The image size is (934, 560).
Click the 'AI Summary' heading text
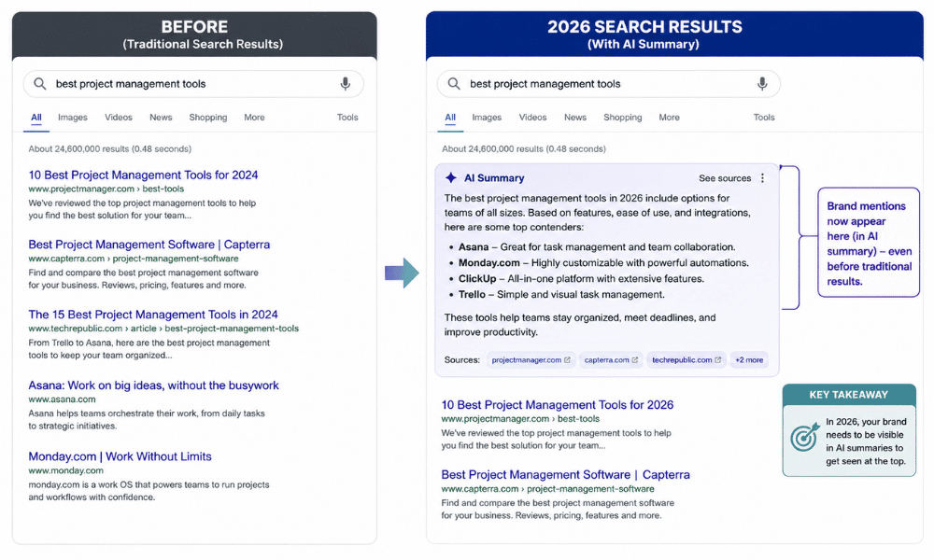(x=494, y=178)
